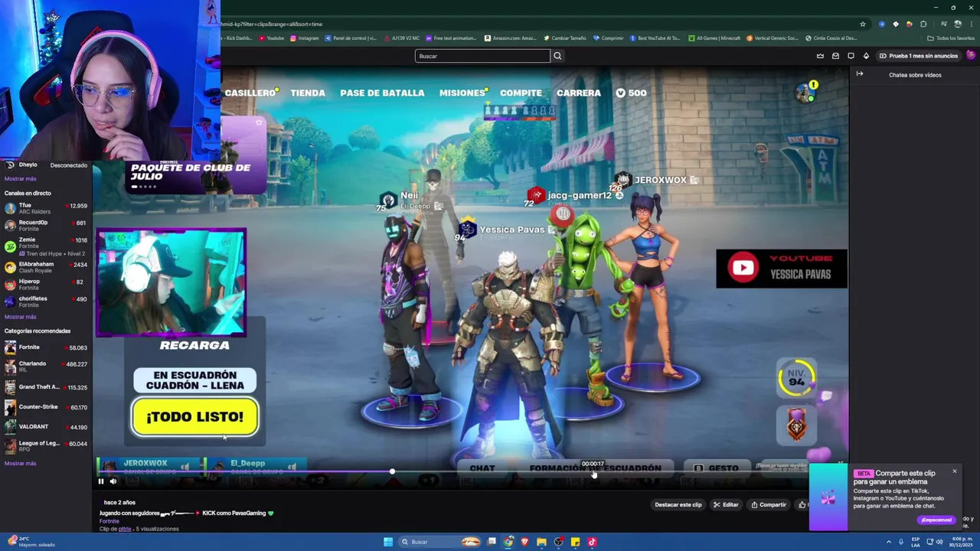Click MISIONES tab in video

coord(462,93)
